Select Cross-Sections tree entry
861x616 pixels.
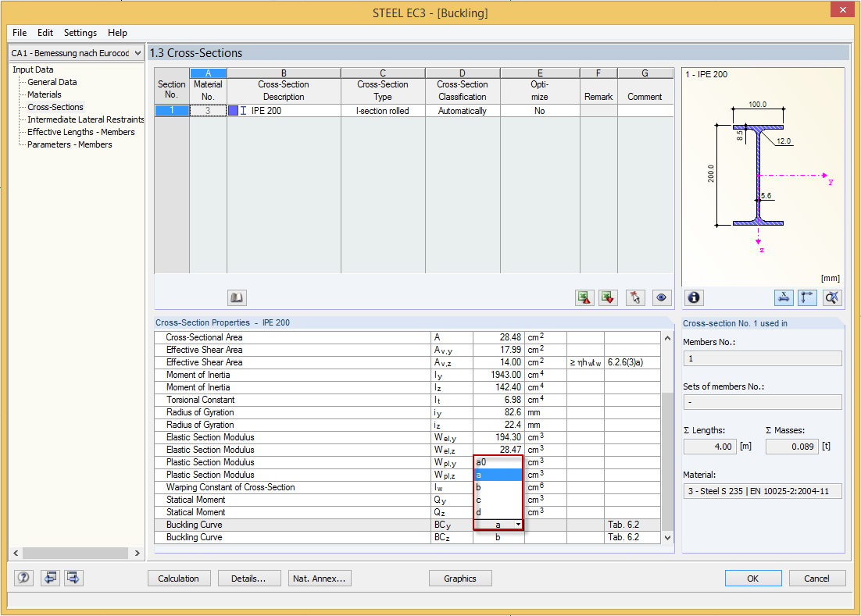(x=55, y=108)
